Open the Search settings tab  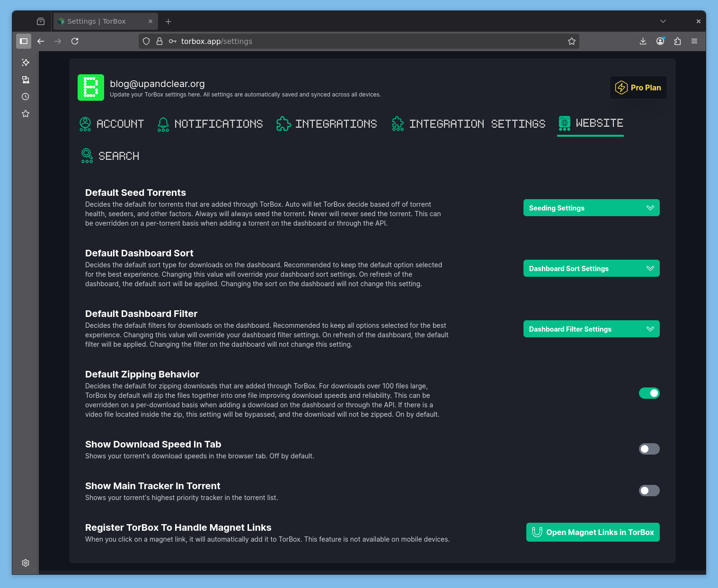110,156
